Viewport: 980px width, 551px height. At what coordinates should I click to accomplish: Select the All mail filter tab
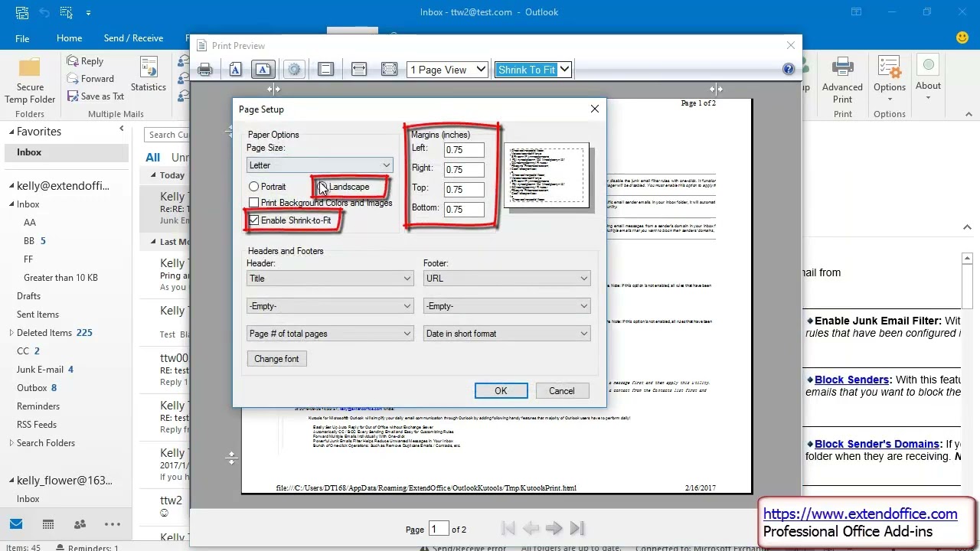[x=153, y=158]
